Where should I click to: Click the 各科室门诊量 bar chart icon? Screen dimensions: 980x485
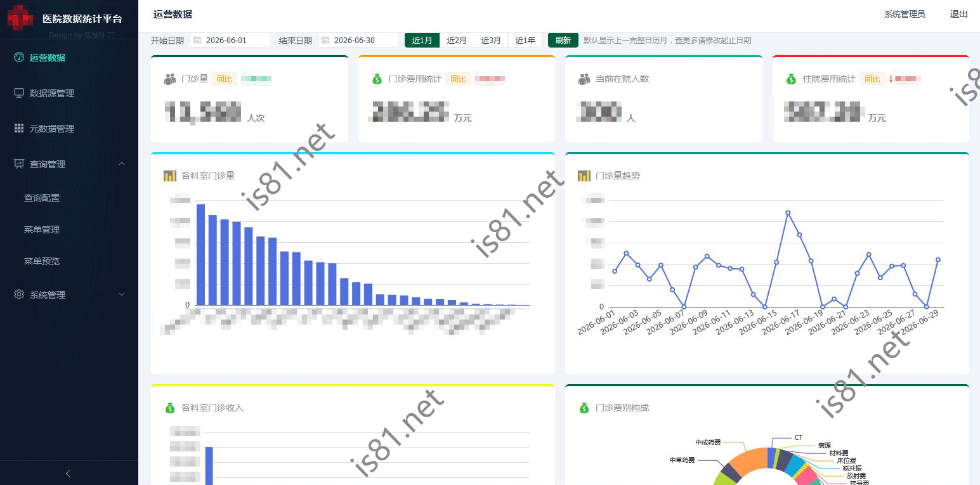(169, 176)
